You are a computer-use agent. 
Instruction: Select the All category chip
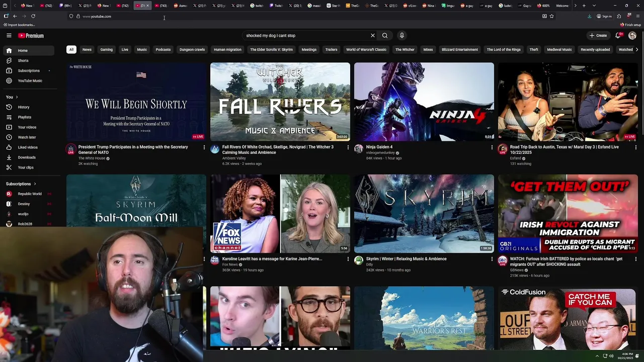pyautogui.click(x=71, y=50)
